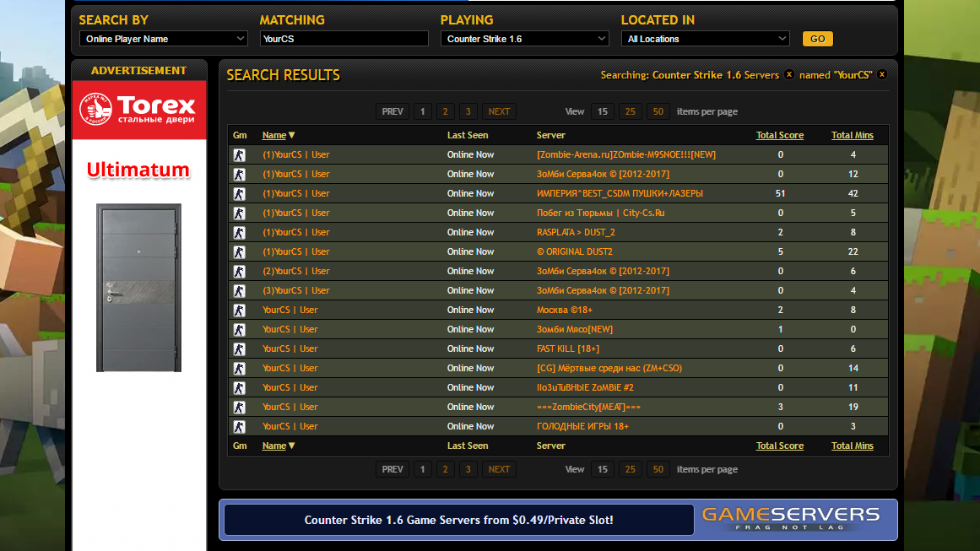Viewport: 980px width, 551px height.
Task: Click game icon in © ORIGINAL DUST2 row
Action: click(240, 251)
